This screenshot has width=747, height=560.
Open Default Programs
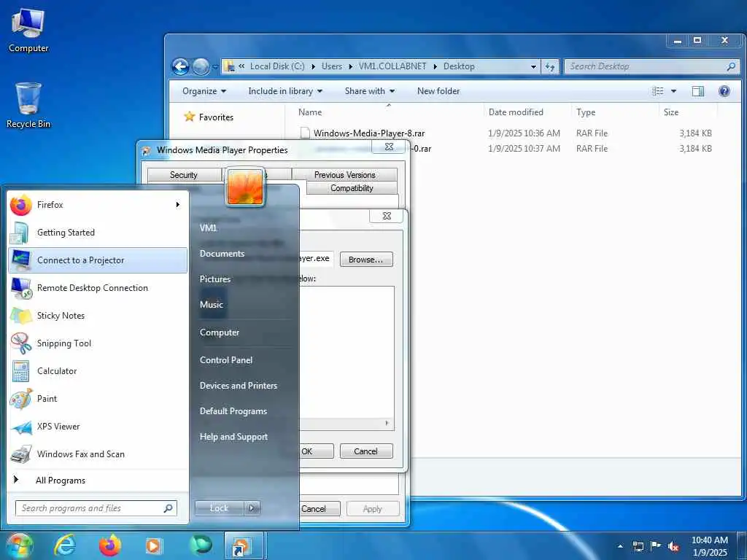point(233,411)
